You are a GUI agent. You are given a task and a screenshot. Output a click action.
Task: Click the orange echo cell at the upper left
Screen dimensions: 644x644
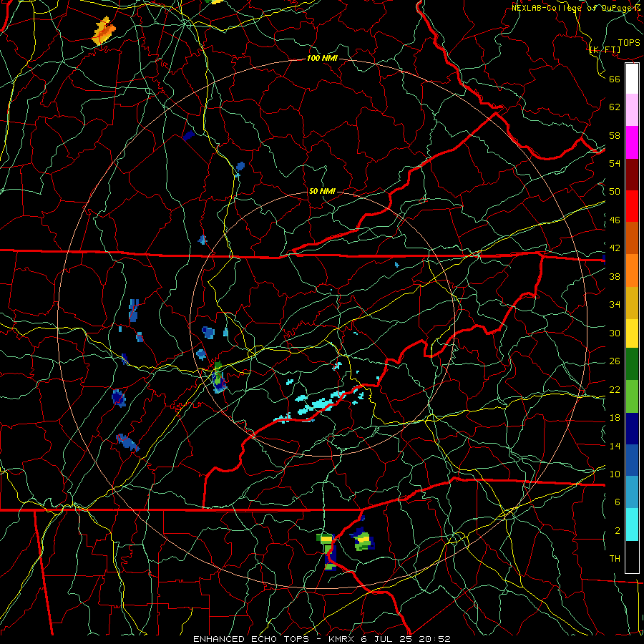point(104,31)
